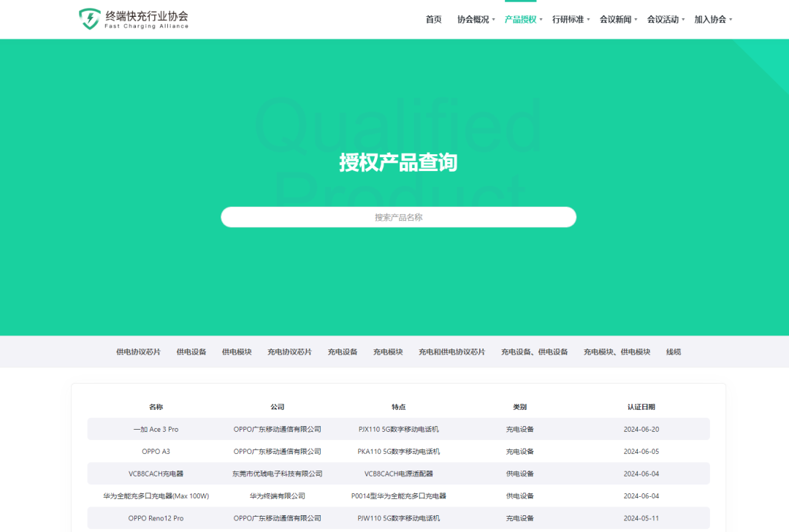Filter by 充电设备 category
This screenshot has width=789, height=532.
(x=342, y=351)
